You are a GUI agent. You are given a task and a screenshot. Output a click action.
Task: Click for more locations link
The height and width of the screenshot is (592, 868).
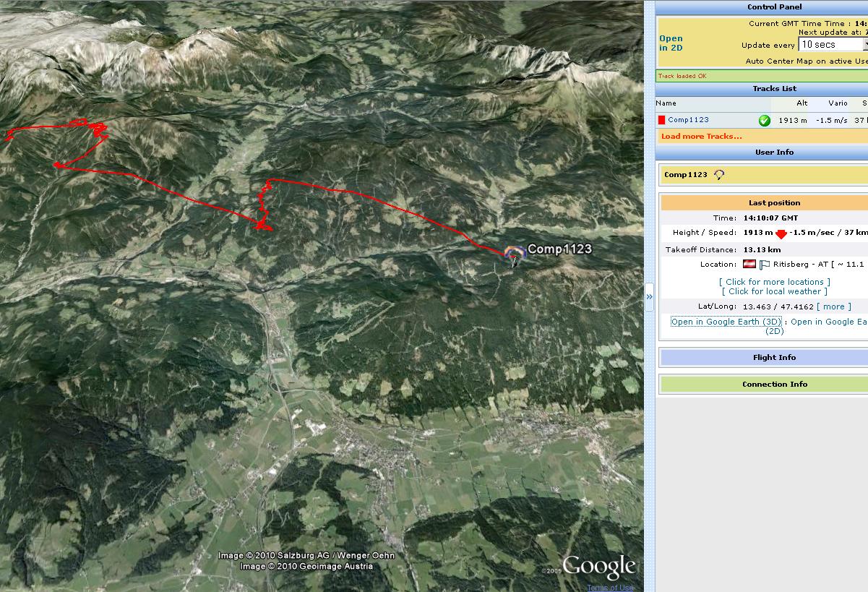point(774,282)
